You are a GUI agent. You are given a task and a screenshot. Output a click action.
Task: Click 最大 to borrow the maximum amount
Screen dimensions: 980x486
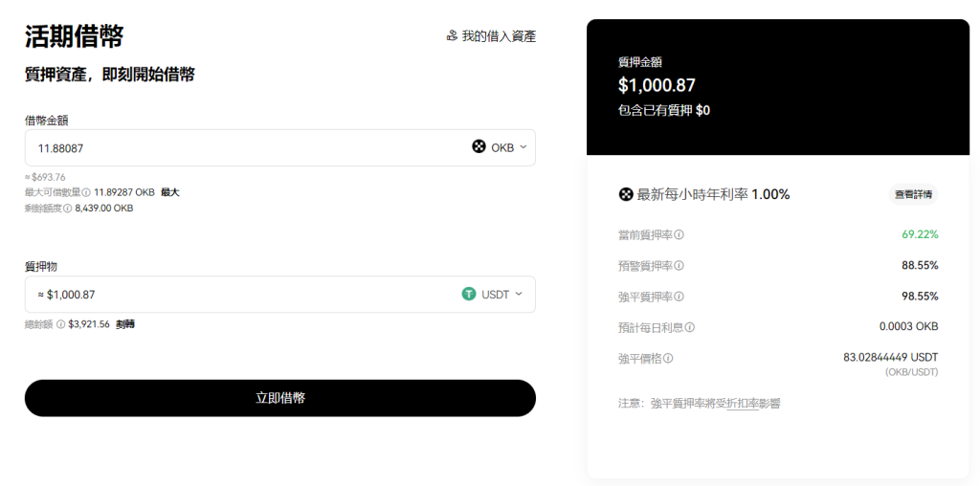169,192
